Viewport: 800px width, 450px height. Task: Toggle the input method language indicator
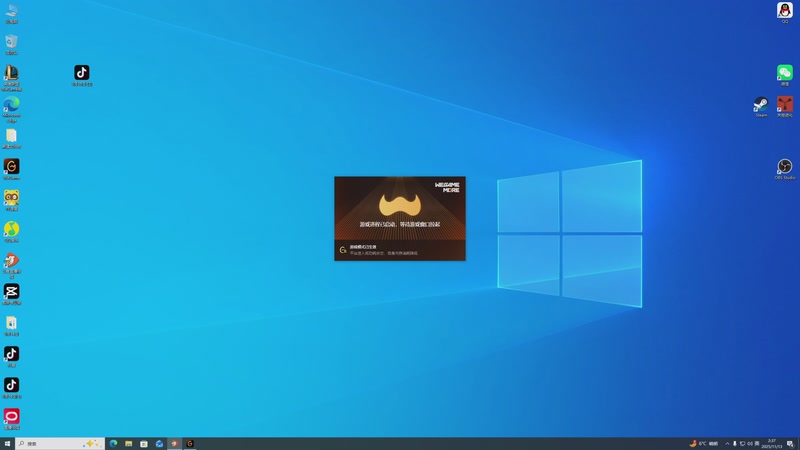(757, 444)
